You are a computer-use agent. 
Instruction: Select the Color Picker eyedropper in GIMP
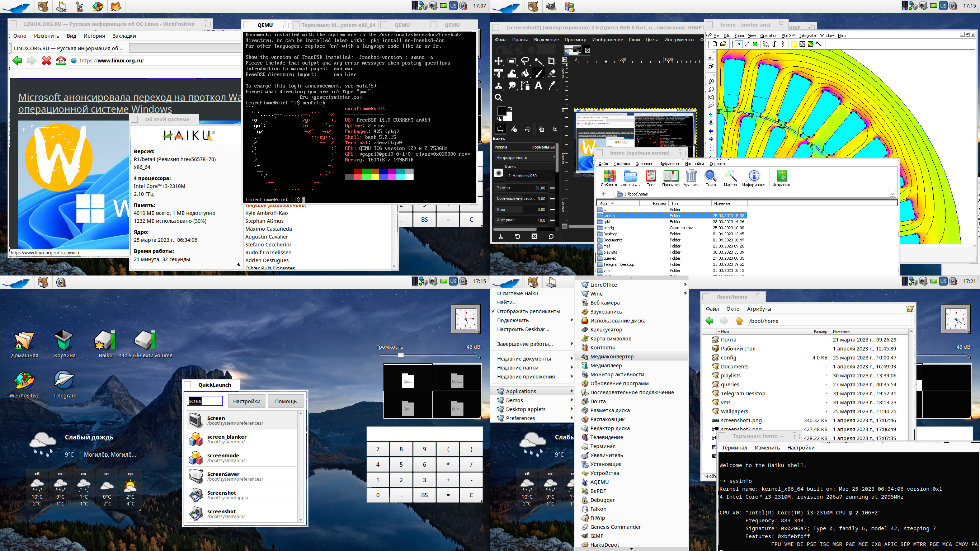point(552,86)
